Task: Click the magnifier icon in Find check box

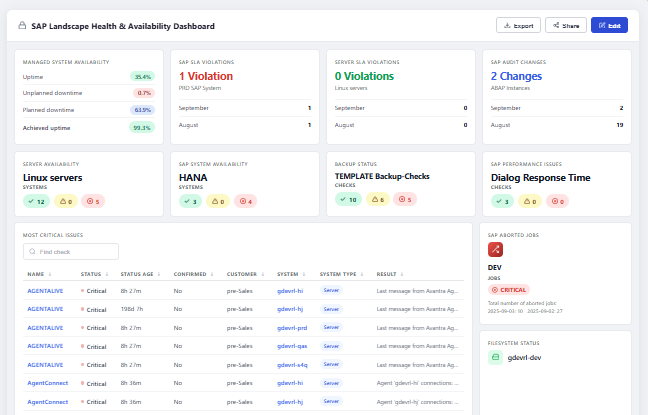Action: click(x=32, y=251)
